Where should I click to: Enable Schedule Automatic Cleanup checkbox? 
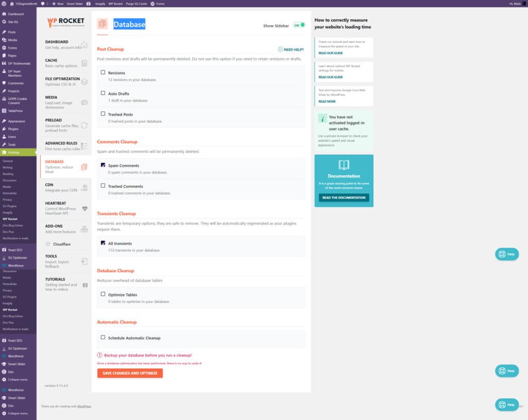103,337
